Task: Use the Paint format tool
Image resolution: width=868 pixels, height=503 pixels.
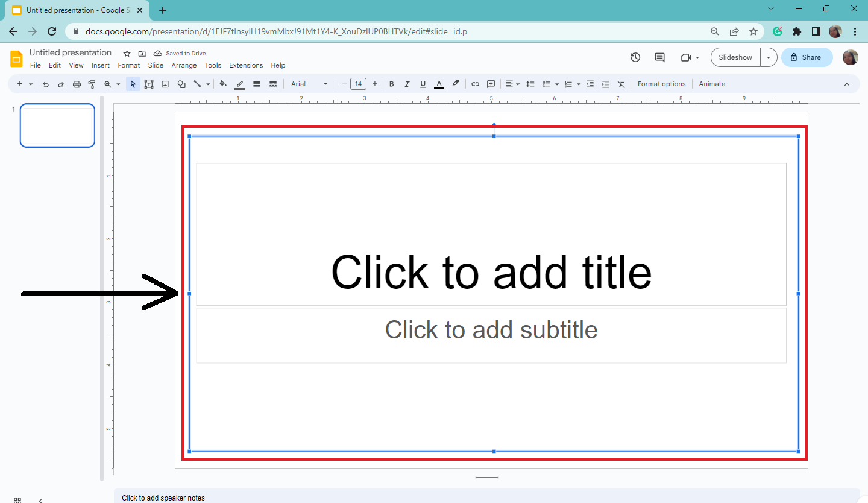Action: [x=91, y=84]
